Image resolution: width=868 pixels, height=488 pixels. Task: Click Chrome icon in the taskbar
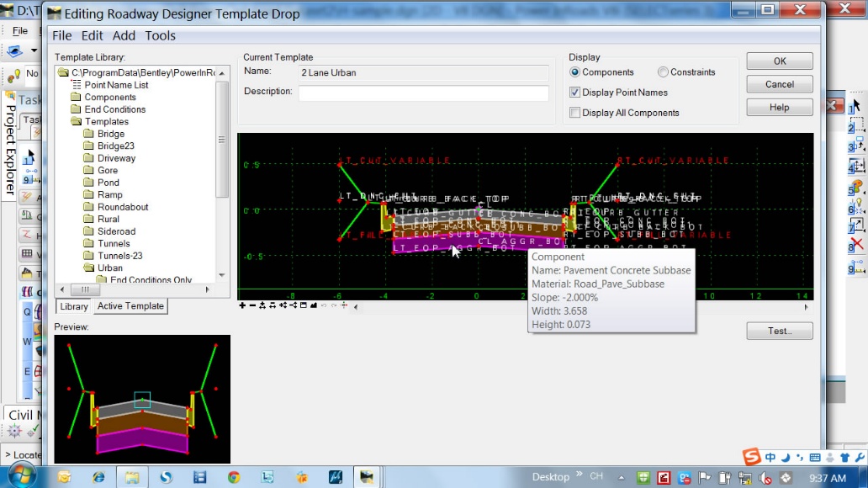[234, 477]
